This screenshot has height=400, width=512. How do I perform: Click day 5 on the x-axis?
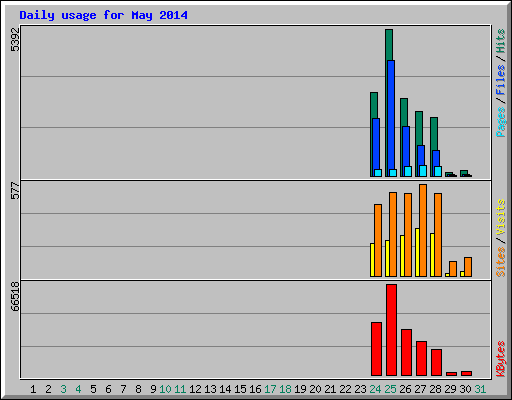coord(93,389)
